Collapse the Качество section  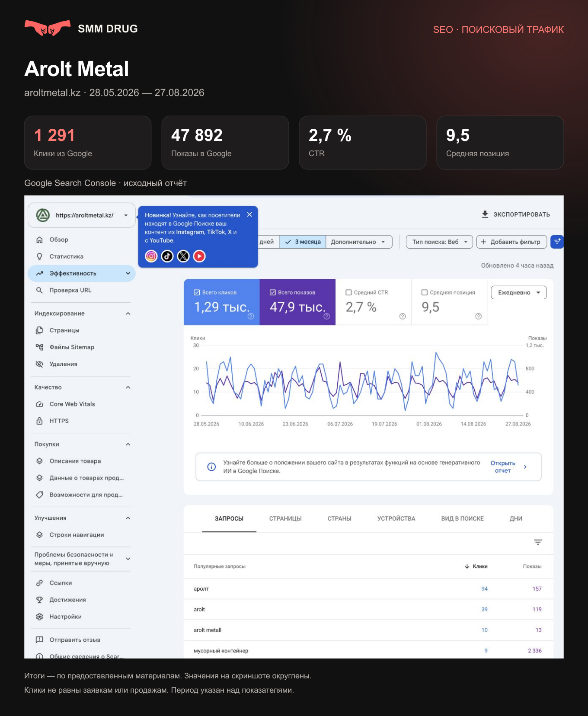pyautogui.click(x=128, y=387)
